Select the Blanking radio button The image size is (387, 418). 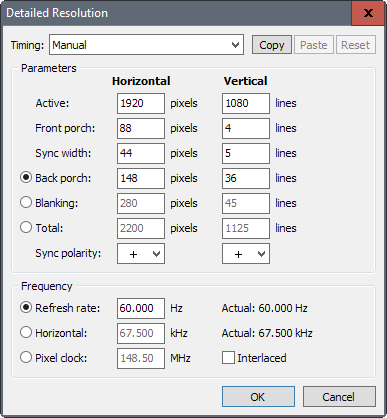coord(26,202)
